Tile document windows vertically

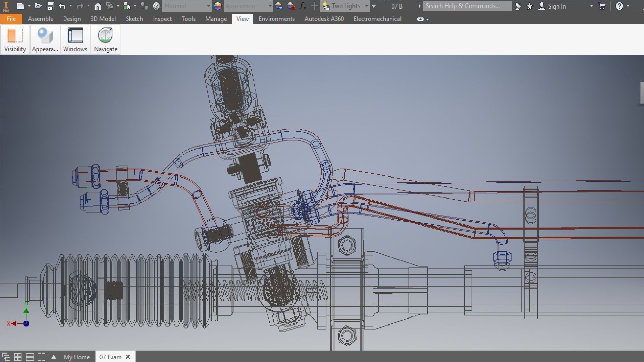pyautogui.click(x=42, y=357)
